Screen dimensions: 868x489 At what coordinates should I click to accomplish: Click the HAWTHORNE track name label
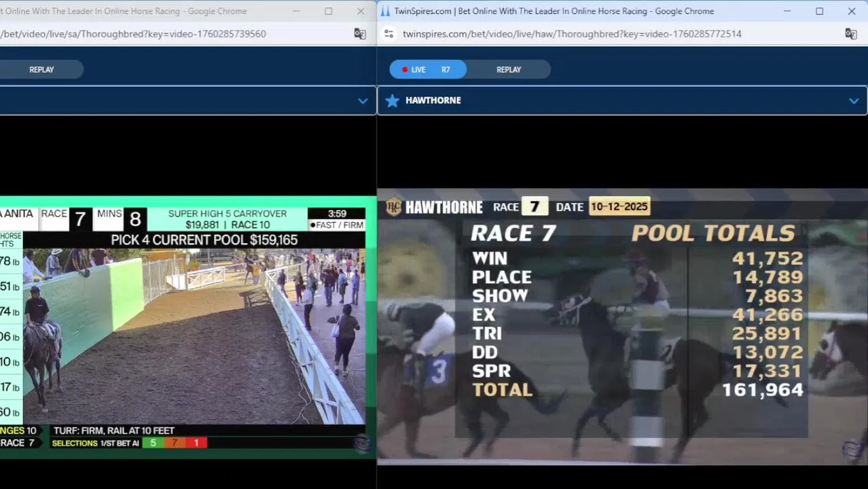coord(433,101)
